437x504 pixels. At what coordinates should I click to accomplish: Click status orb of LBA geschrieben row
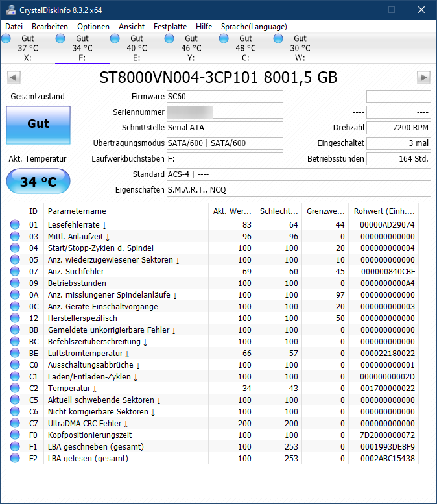tap(15, 446)
